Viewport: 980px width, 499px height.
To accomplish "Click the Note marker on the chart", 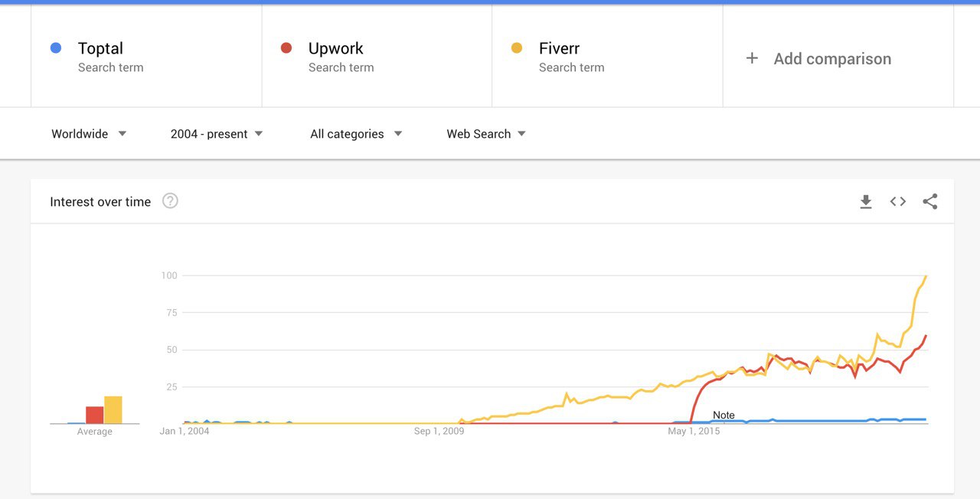I will (x=724, y=416).
